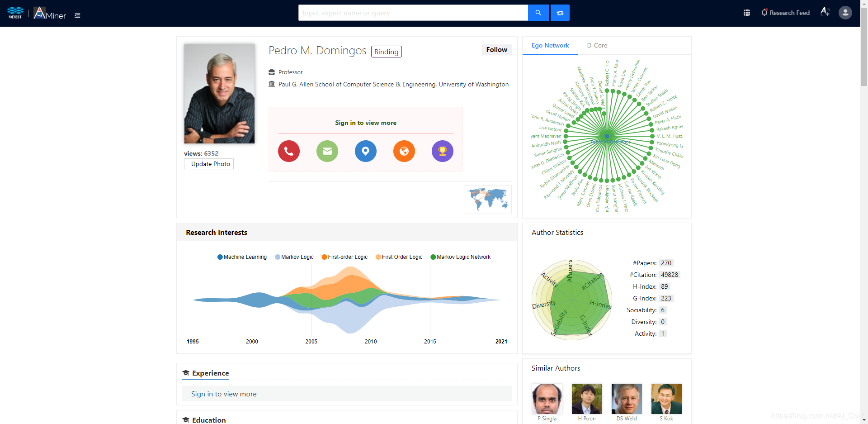
Task: Toggle Machine Learning legend item
Action: pyautogui.click(x=242, y=257)
